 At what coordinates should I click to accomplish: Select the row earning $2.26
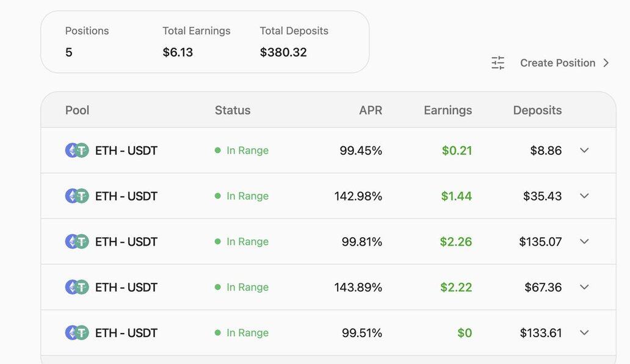328,241
